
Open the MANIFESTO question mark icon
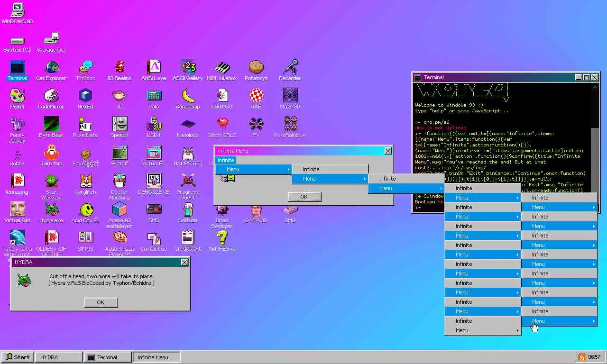(222, 241)
